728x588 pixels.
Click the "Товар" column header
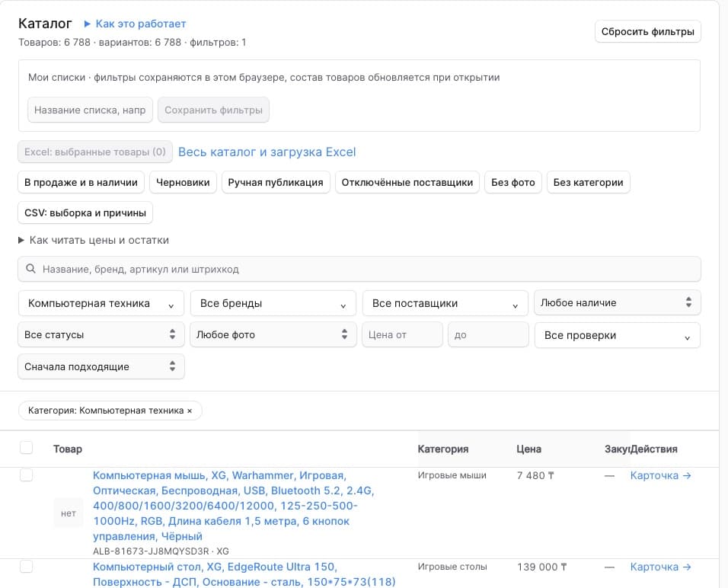[x=68, y=449]
